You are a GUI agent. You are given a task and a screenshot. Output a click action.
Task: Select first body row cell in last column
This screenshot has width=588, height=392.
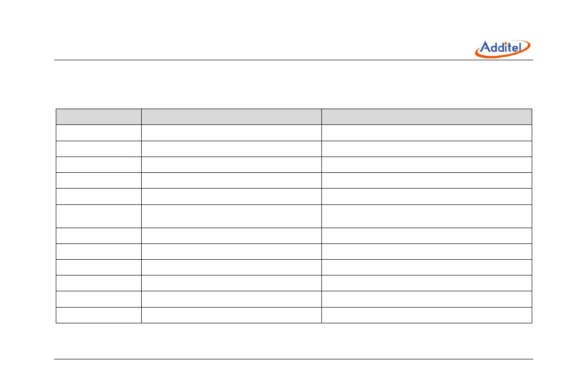point(427,133)
